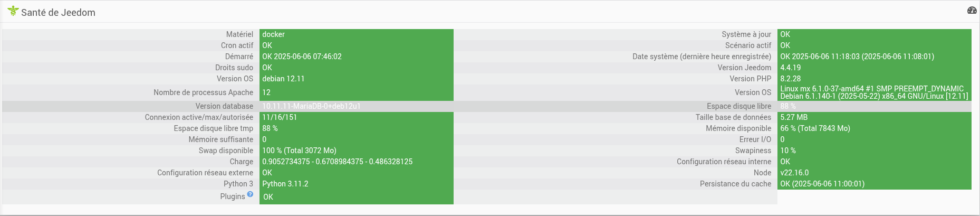Viewport: 980px width, 216px height.
Task: Click the Version PHP 8.2.28 value
Action: click(875, 79)
